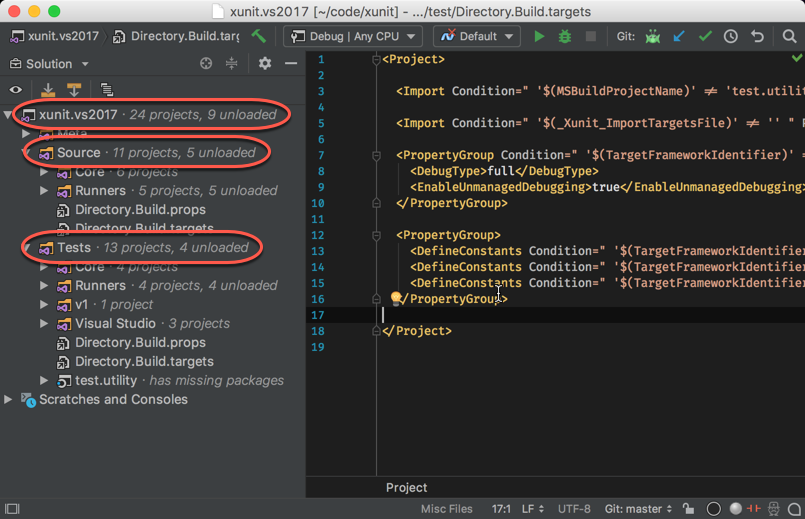Toggle tool window bars icon in status bar

(12, 509)
